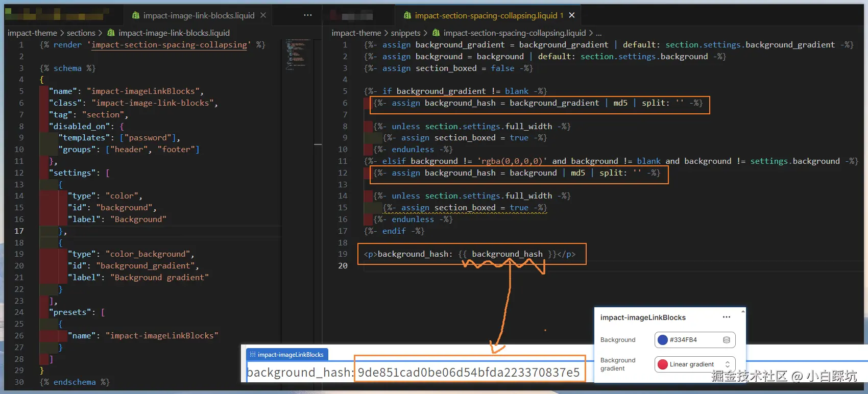Click the {% schema %} opening tag
Screen dimensions: 868x394
67,68
